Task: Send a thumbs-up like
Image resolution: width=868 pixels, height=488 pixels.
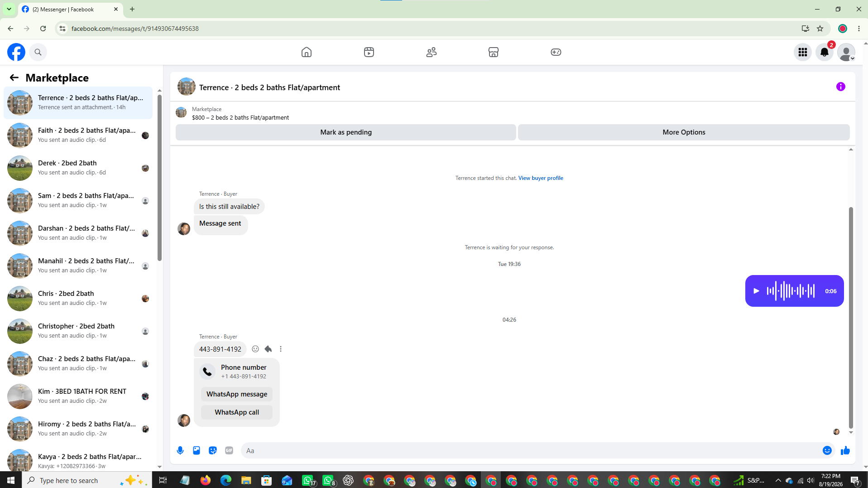Action: (x=845, y=450)
